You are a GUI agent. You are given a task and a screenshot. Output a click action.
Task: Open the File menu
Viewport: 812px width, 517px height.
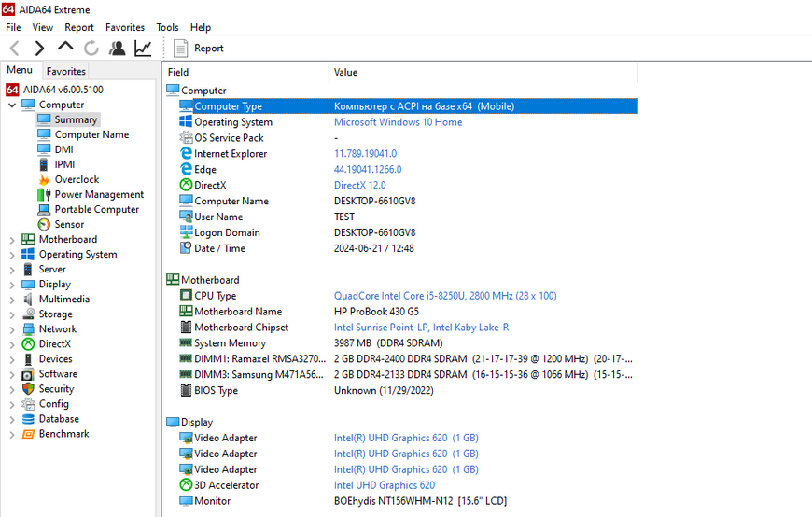[13, 27]
